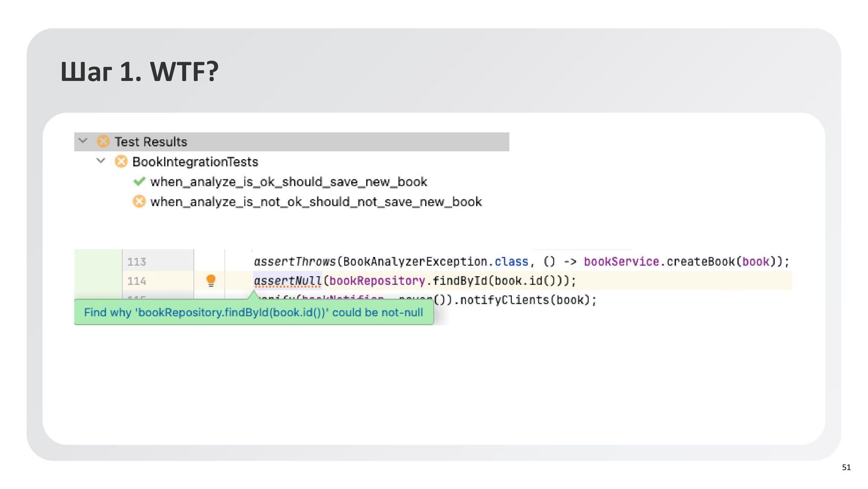Open test when_analyze_is_not_ok_should_not_save_new_book
868x489 pixels.
click(316, 202)
